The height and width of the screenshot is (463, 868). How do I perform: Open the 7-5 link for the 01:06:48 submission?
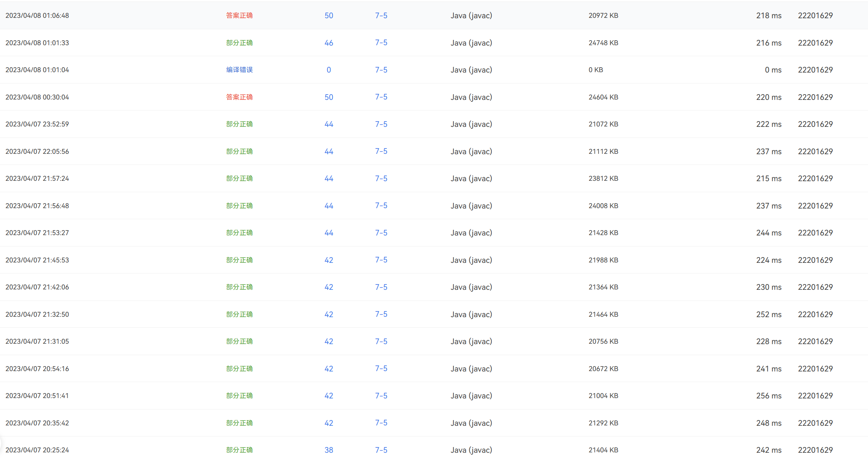[x=381, y=16]
